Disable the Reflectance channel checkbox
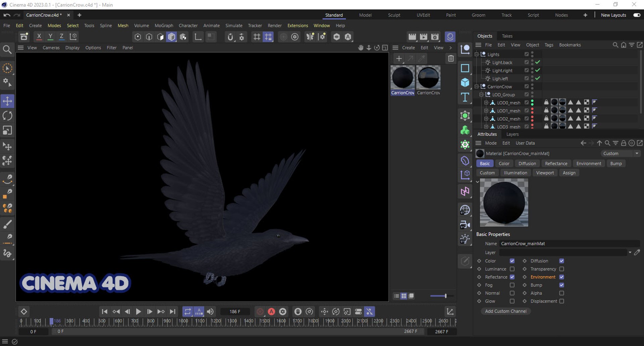 pyautogui.click(x=512, y=277)
